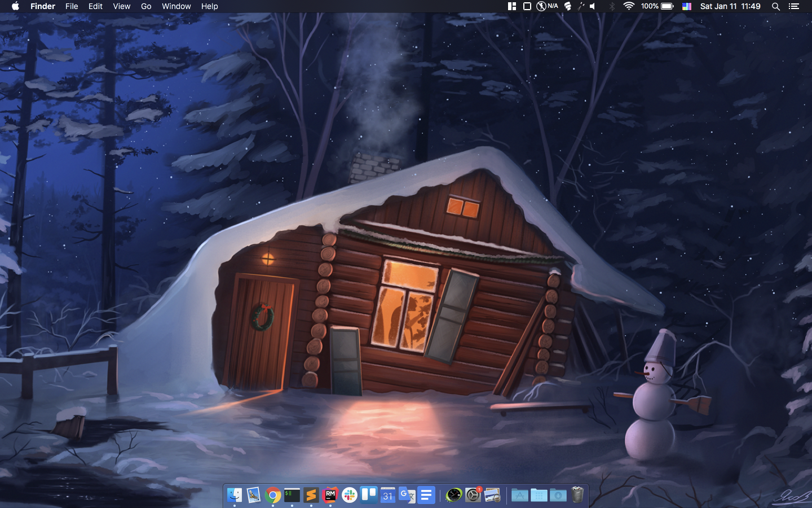The height and width of the screenshot is (508, 812).
Task: Open the Apple menu
Action: (x=15, y=6)
